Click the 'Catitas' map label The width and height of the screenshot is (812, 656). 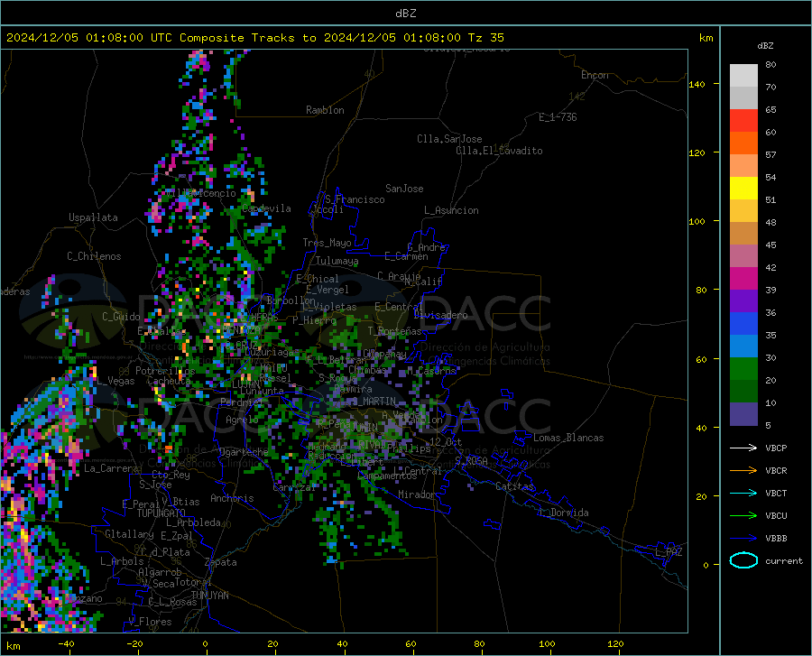pos(514,486)
